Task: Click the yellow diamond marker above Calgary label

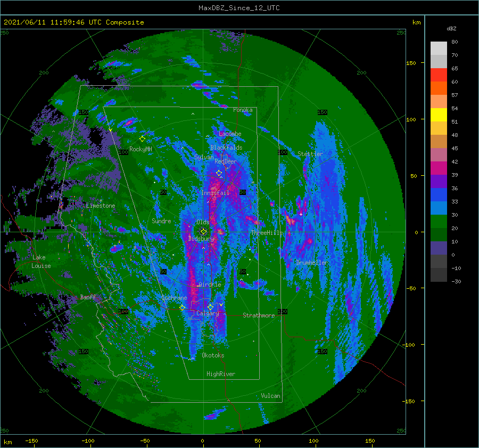Action: pos(210,307)
